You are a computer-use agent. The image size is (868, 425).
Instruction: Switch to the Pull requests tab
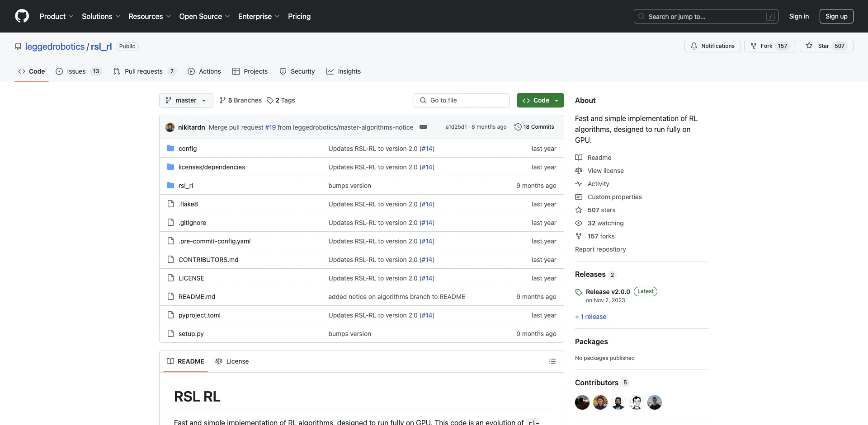[144, 71]
